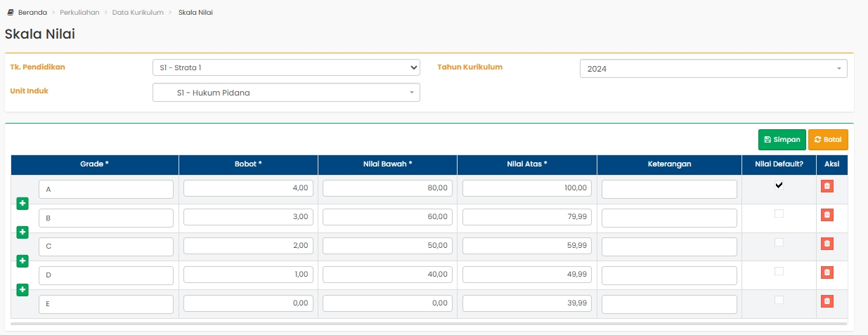868x335 pixels.
Task: Add a row using plus icon below grade A
Action: coord(22,204)
